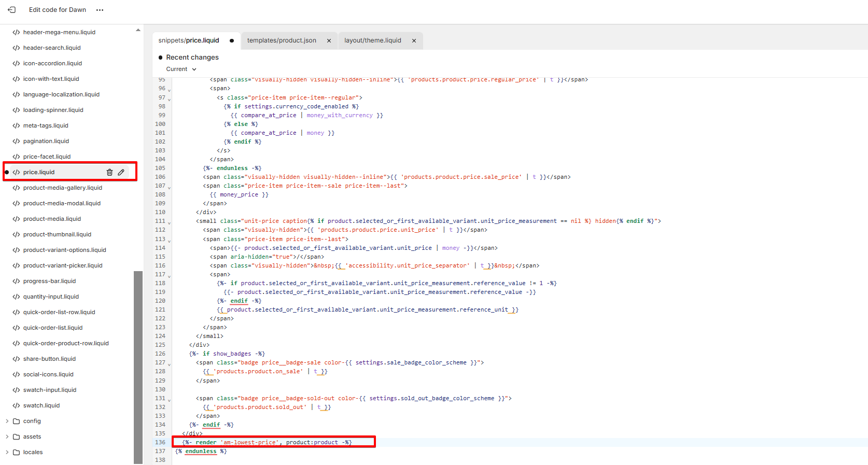868x465 pixels.
Task: Open progress-bar.liquid file
Action: 49,281
